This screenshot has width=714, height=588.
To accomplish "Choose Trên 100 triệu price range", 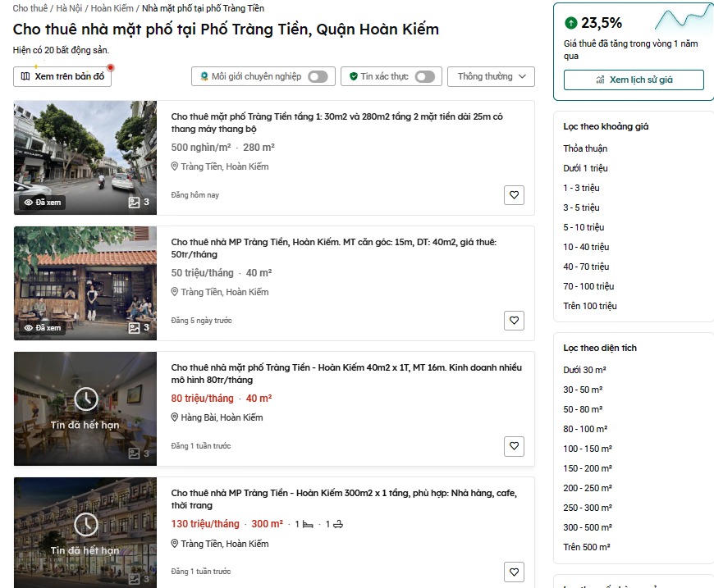I will tap(590, 306).
